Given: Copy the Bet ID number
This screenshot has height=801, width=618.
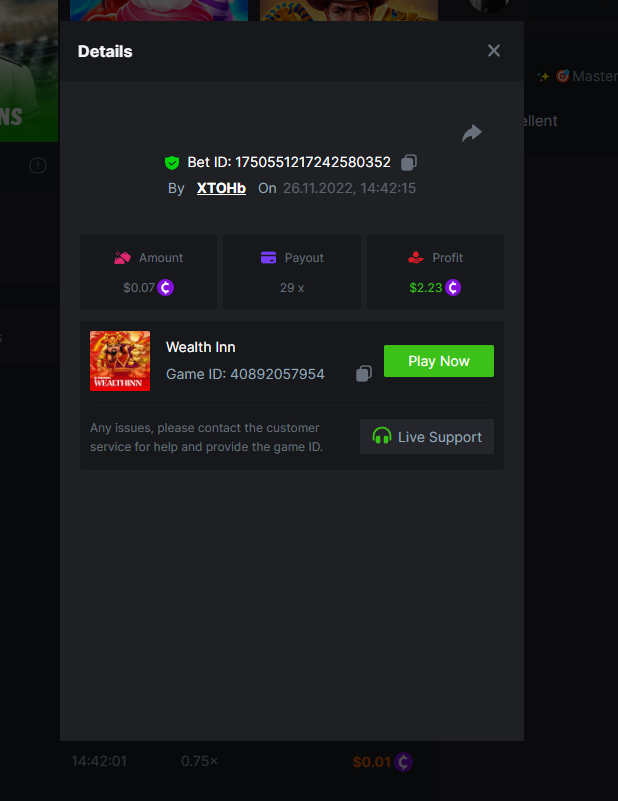Looking at the screenshot, I should pyautogui.click(x=409, y=162).
